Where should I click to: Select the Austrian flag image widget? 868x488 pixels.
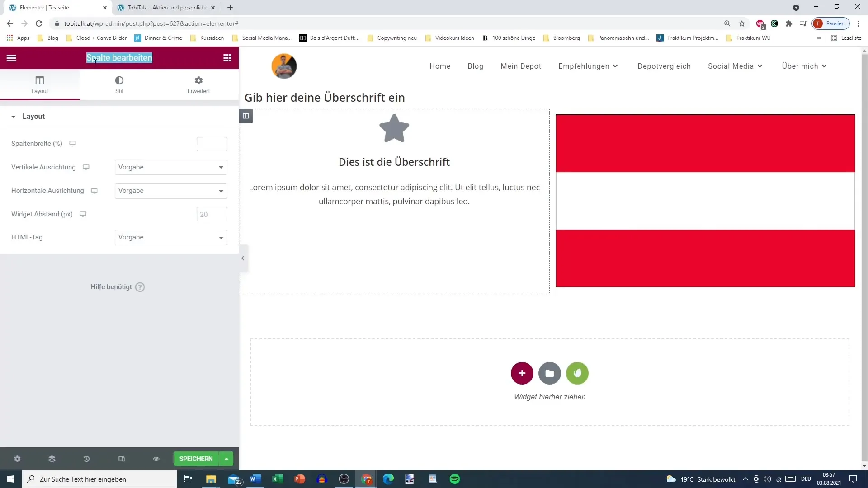(705, 201)
